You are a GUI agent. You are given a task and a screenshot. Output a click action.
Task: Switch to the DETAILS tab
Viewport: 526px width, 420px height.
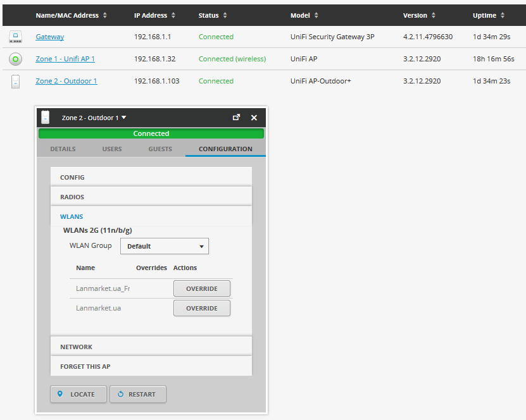63,149
